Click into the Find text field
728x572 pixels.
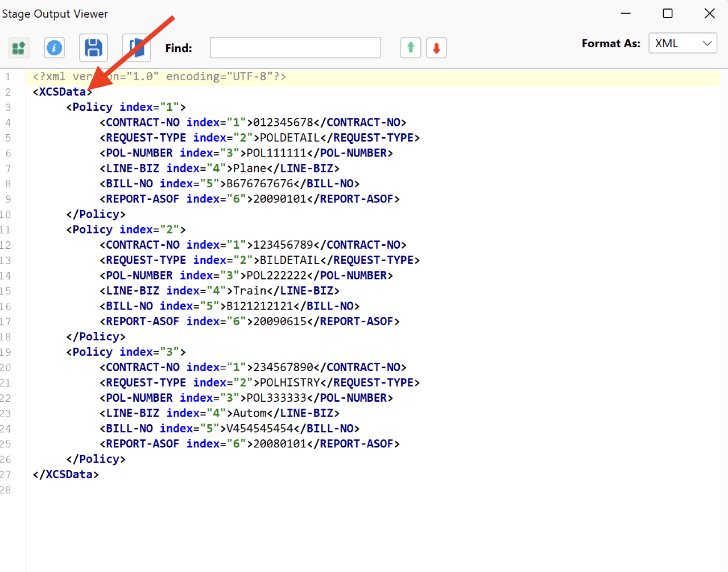pyautogui.click(x=295, y=48)
